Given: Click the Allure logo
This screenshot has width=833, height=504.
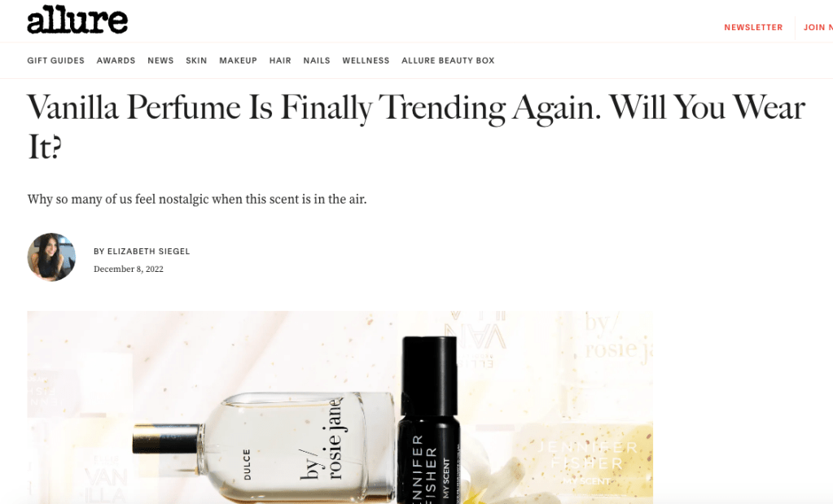Looking at the screenshot, I should tap(77, 20).
